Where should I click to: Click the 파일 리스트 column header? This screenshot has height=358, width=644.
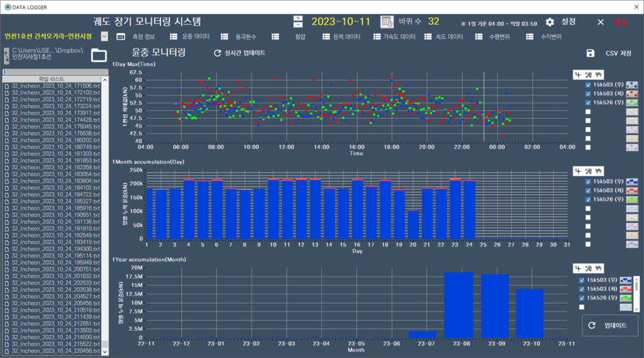(52, 79)
